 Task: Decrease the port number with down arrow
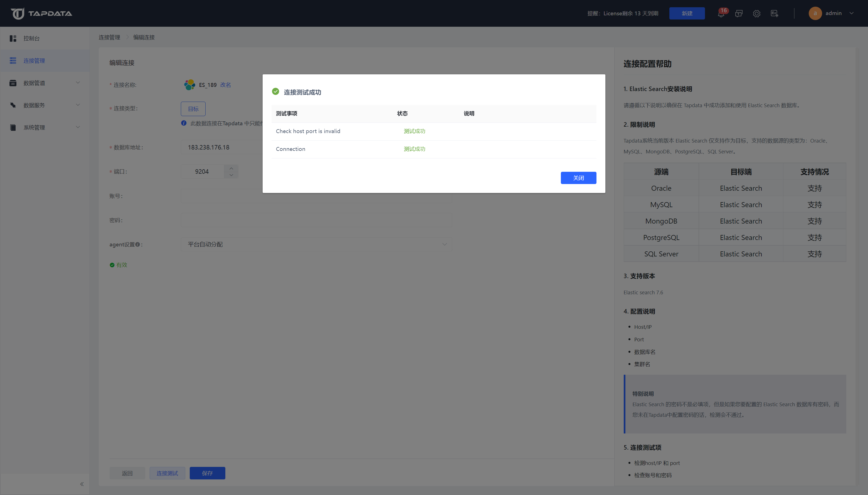pyautogui.click(x=231, y=175)
